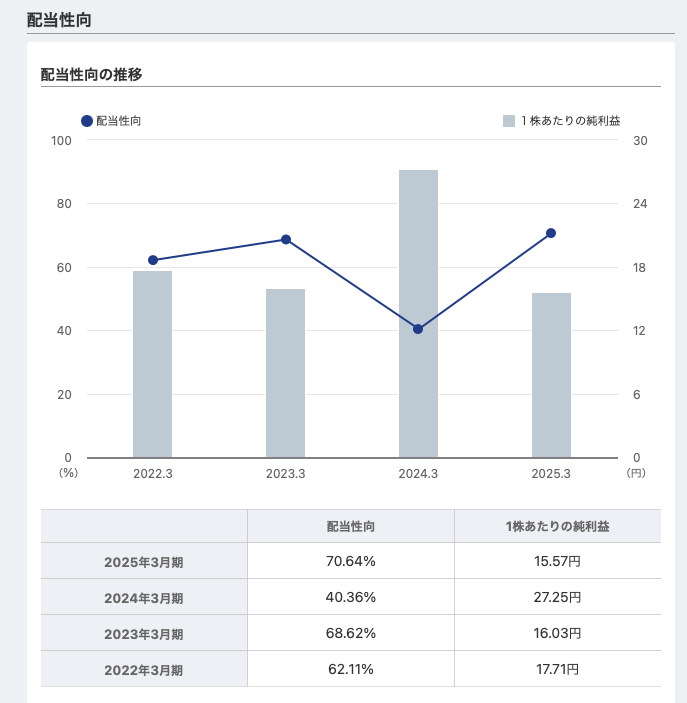
Task: Click the 配当性向 legend label text
Action: pos(118,121)
